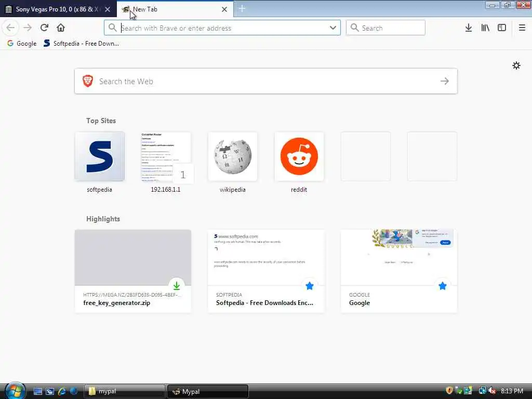Focus the address bar field

[222, 28]
